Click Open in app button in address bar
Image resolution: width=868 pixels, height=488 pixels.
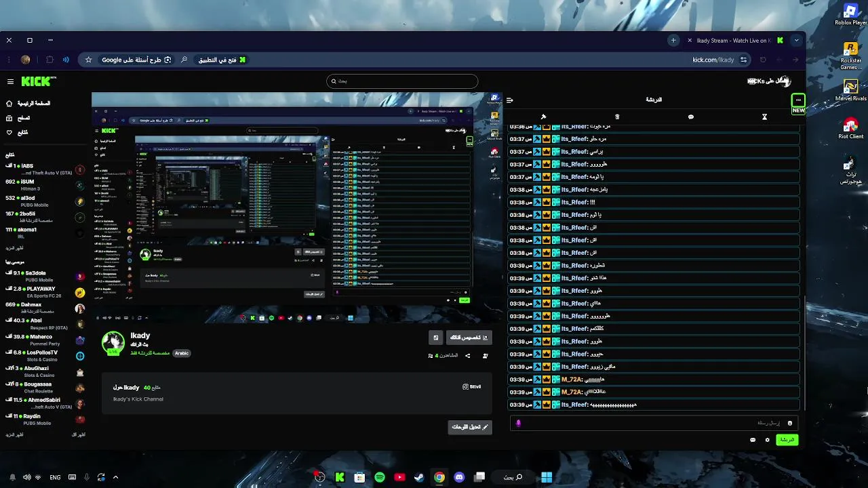point(222,60)
